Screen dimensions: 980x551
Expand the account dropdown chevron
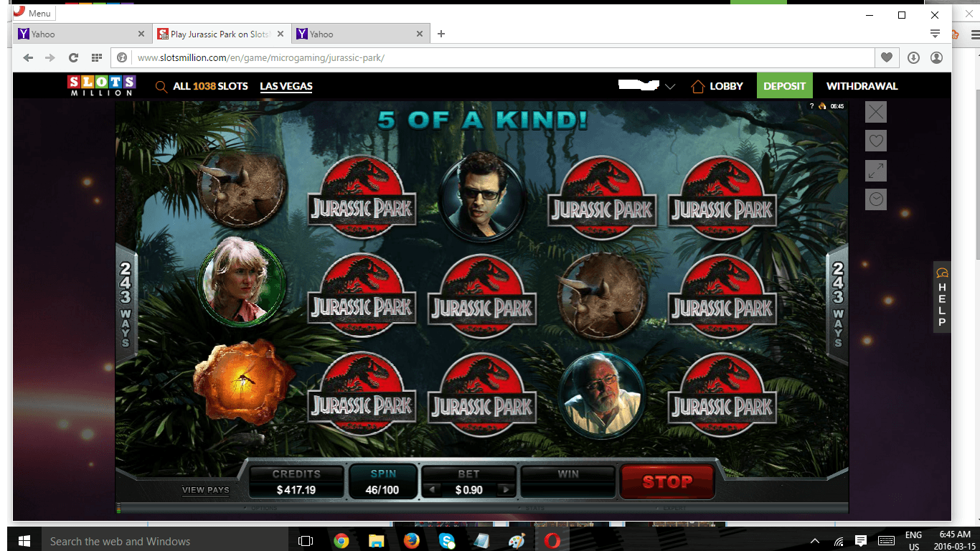point(670,87)
